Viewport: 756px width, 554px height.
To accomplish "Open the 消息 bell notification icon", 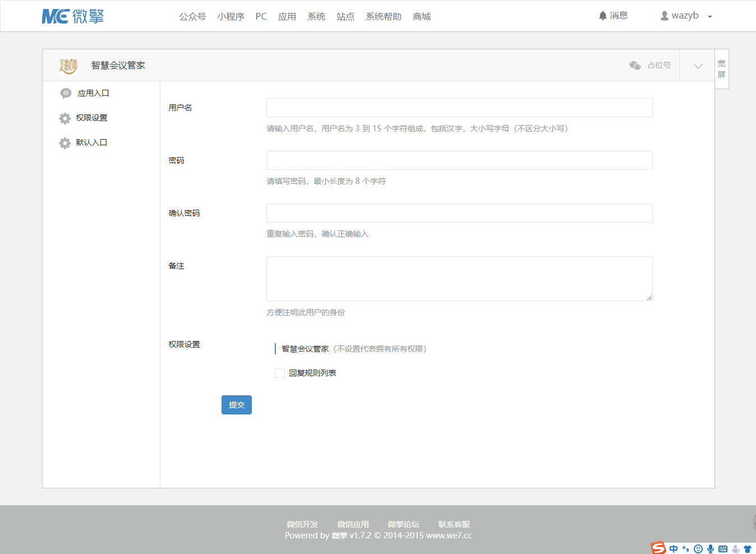I will [x=602, y=16].
